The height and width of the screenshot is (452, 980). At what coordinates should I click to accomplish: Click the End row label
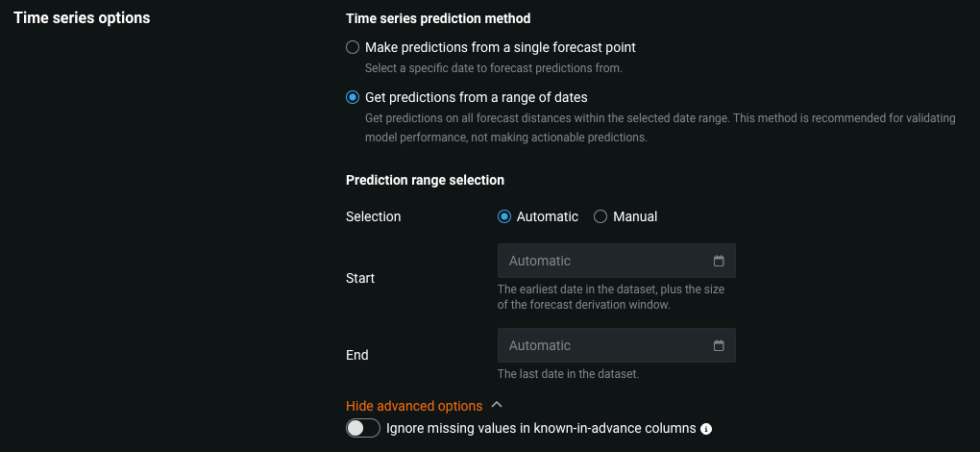[x=357, y=355]
